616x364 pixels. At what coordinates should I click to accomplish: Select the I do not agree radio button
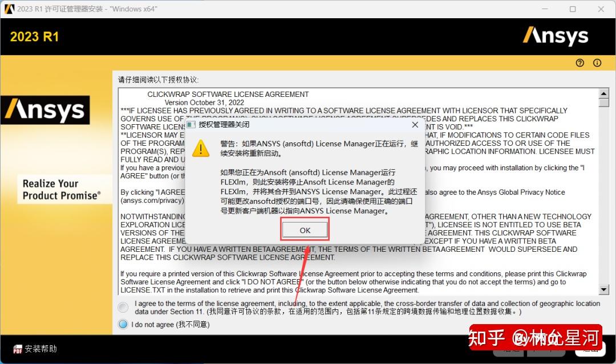[123, 324]
